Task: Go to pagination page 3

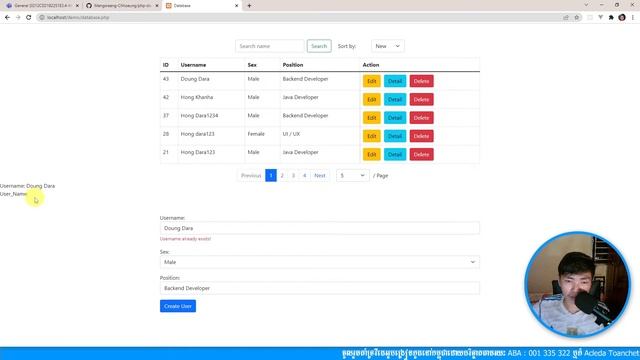Action: 293,176
